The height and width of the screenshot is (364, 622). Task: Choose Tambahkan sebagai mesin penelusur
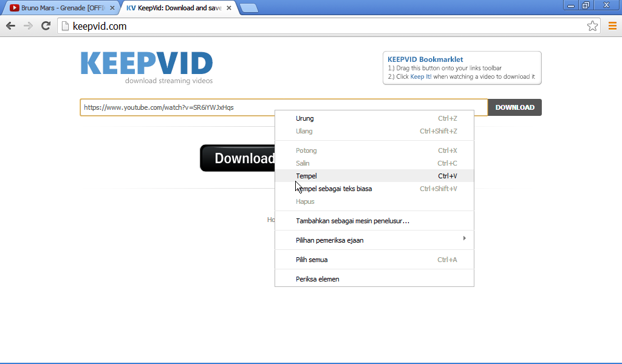tap(374, 221)
